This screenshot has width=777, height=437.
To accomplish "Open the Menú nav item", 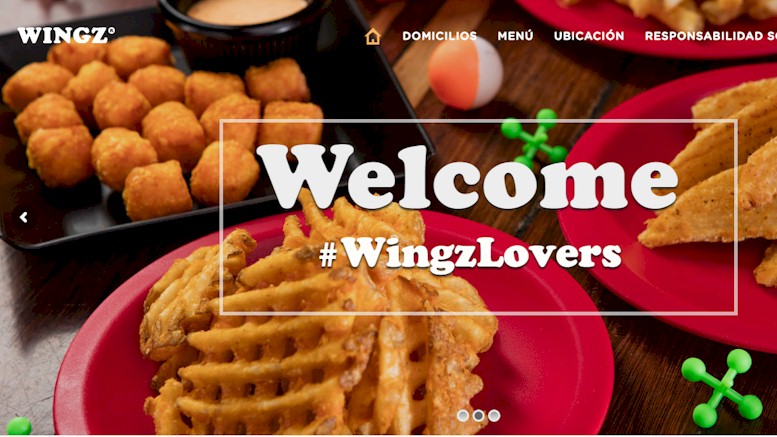I will pyautogui.click(x=515, y=36).
